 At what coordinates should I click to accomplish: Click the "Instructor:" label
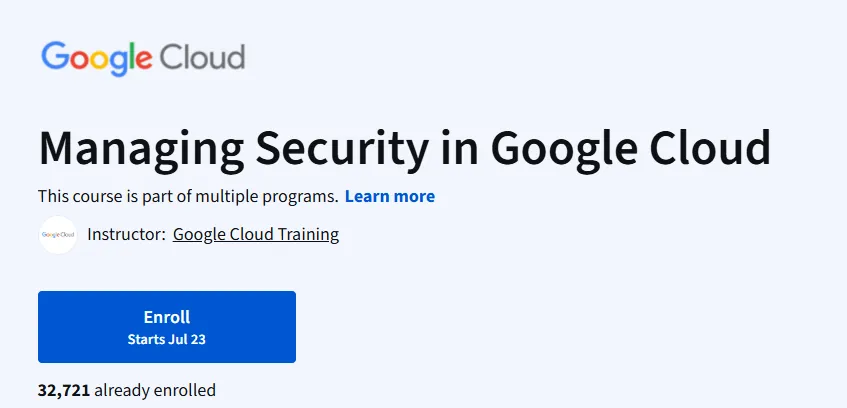pyautogui.click(x=126, y=235)
